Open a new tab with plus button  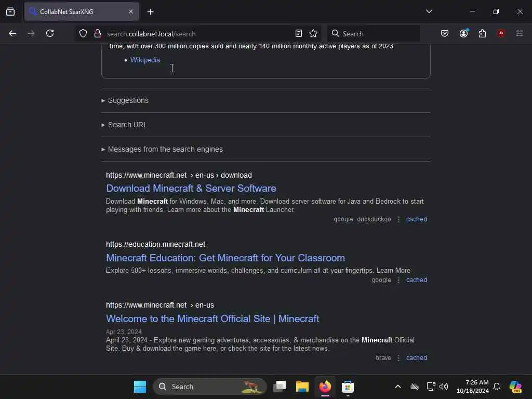[150, 12]
